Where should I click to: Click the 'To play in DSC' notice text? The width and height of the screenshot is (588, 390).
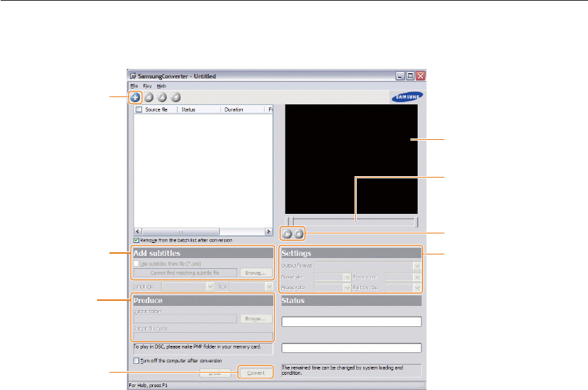197,347
